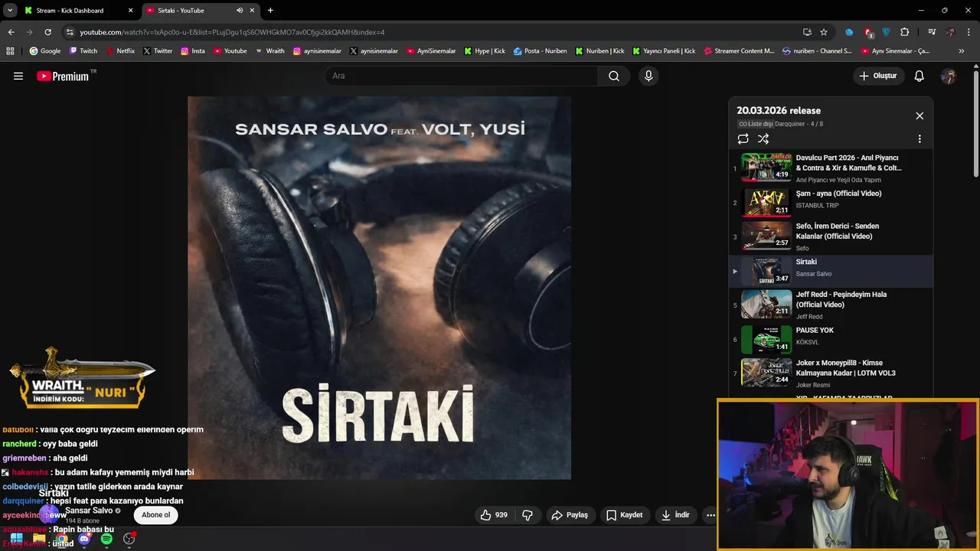Play Jeff Redd - Peşindeyim Hala
The height and width of the screenshot is (551, 980).
pyautogui.click(x=831, y=305)
